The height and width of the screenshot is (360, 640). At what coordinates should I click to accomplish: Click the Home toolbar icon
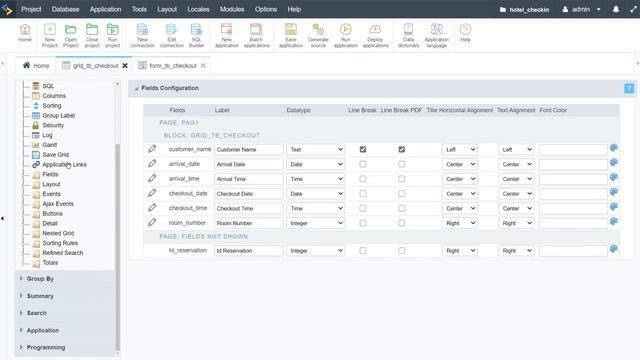(25, 33)
